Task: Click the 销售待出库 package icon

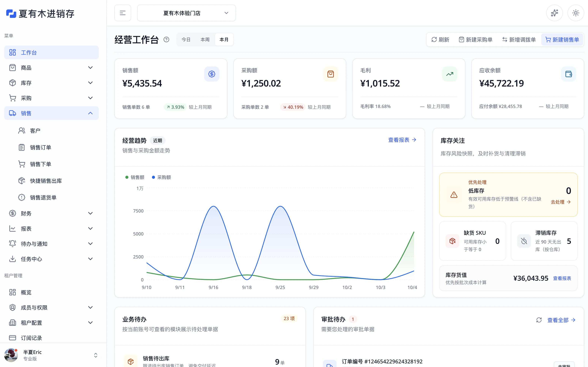Action: (x=131, y=361)
